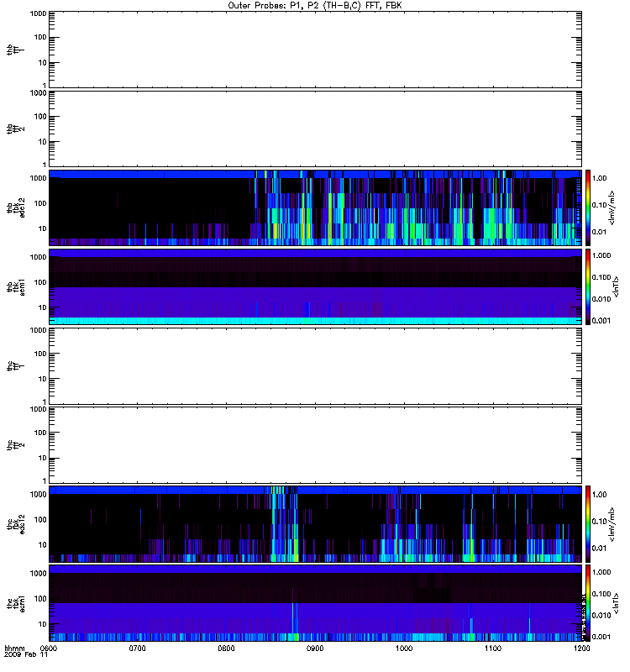Click the <|nT|> unit label beside thb scm1
Image resolution: width=630 pixels, height=672 pixels.
tap(616, 286)
